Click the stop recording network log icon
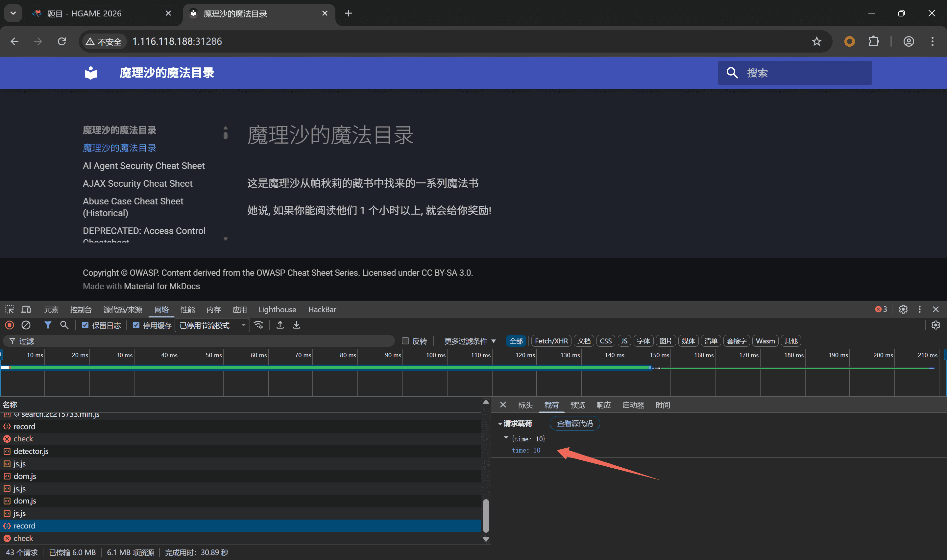 10,325
